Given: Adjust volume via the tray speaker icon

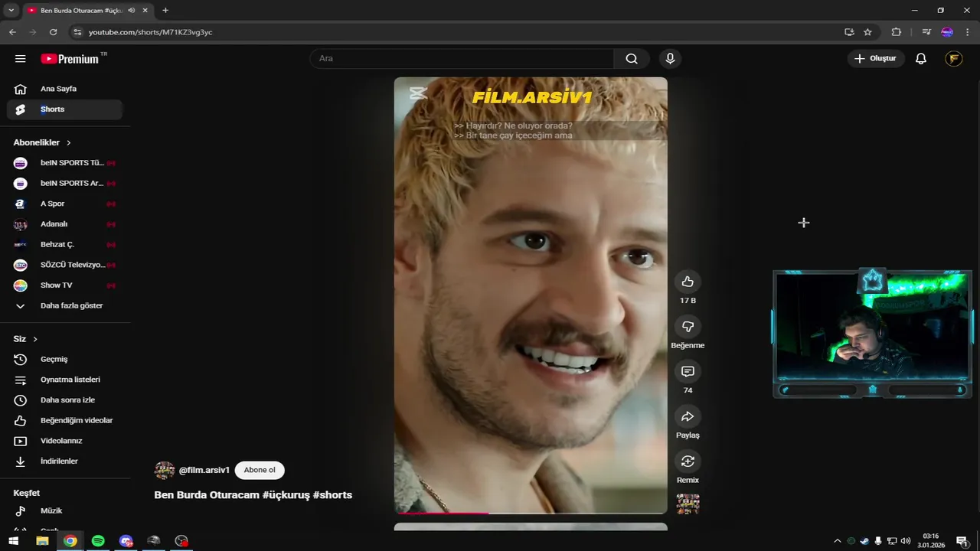Looking at the screenshot, I should tap(906, 541).
